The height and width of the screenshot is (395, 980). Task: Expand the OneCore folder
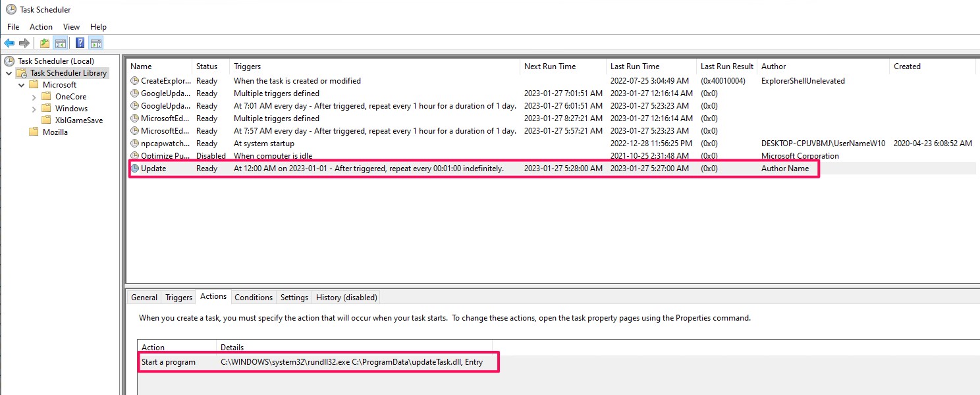[x=34, y=97]
